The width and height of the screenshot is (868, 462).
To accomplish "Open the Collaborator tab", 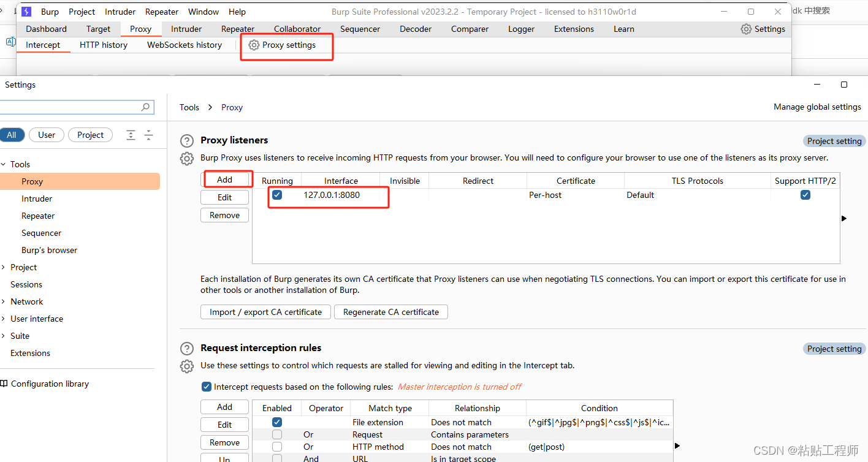I will (297, 29).
